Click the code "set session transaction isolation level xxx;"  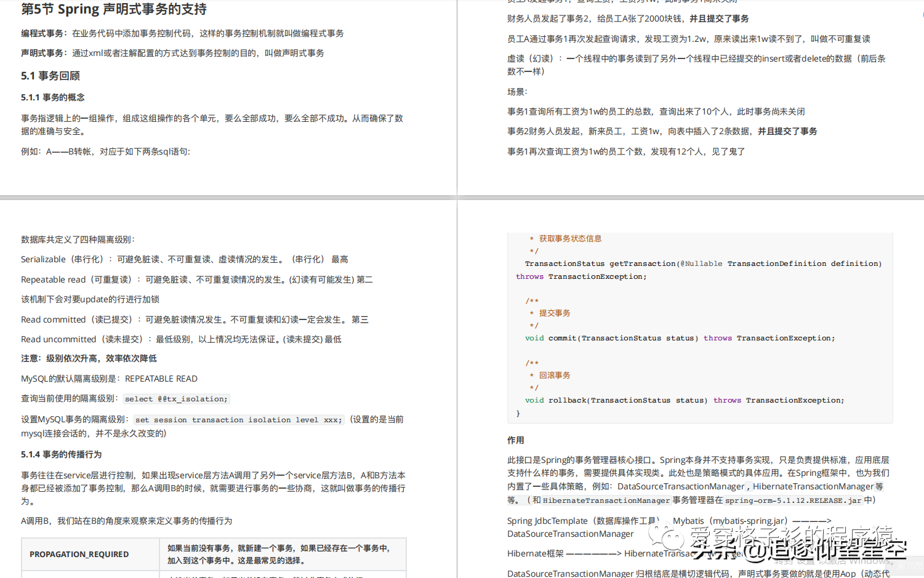(238, 420)
